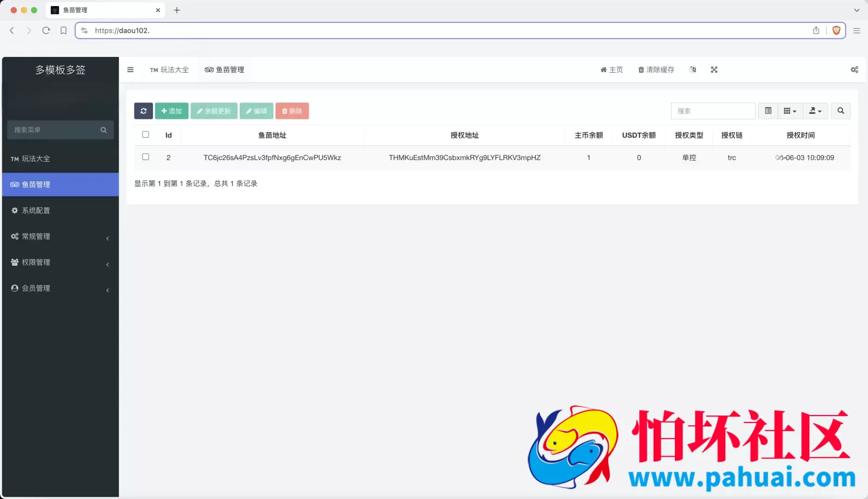Open the columns selection dropdown
The image size is (868, 499).
[790, 111]
